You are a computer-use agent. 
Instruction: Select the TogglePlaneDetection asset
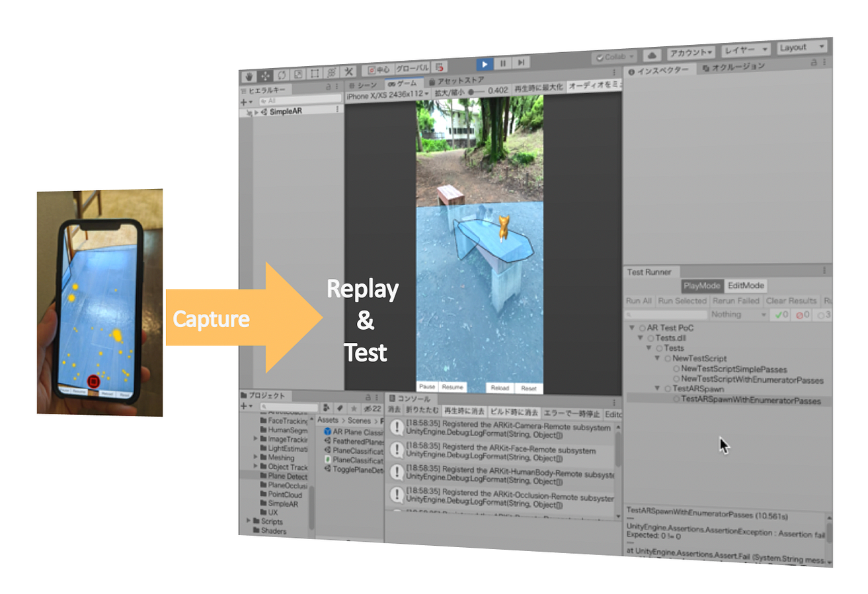tap(354, 468)
